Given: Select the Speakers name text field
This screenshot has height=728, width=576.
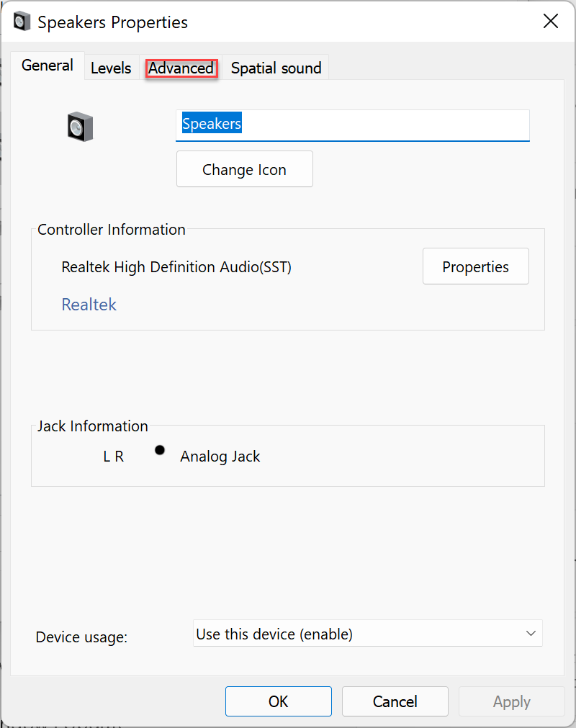Looking at the screenshot, I should pyautogui.click(x=353, y=125).
